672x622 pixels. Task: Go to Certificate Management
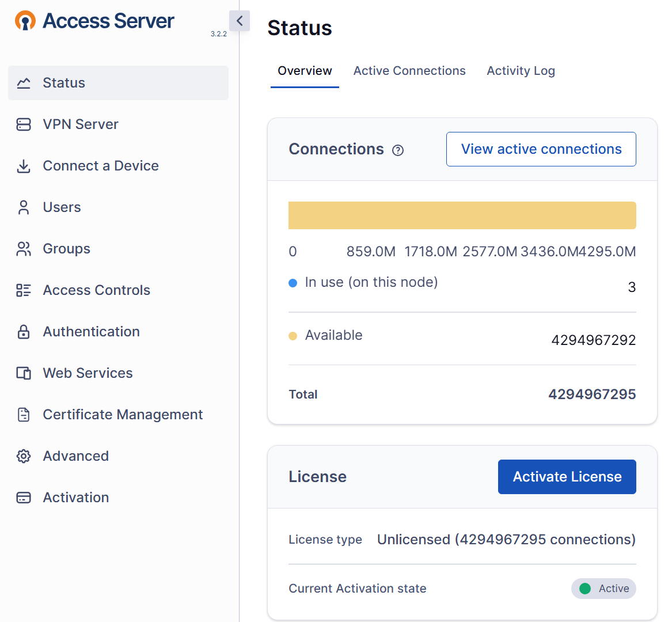coord(118,415)
